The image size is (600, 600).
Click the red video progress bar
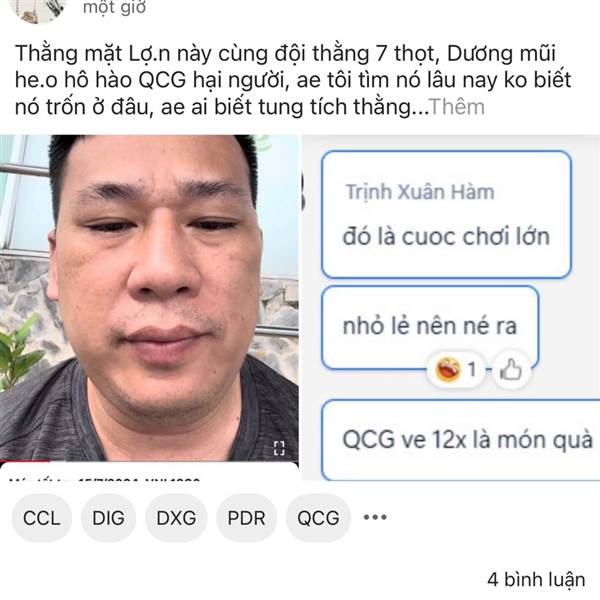[25, 461]
